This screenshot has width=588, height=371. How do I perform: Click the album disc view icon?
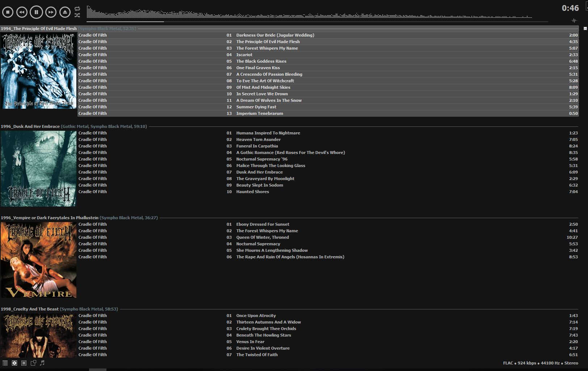(14, 363)
